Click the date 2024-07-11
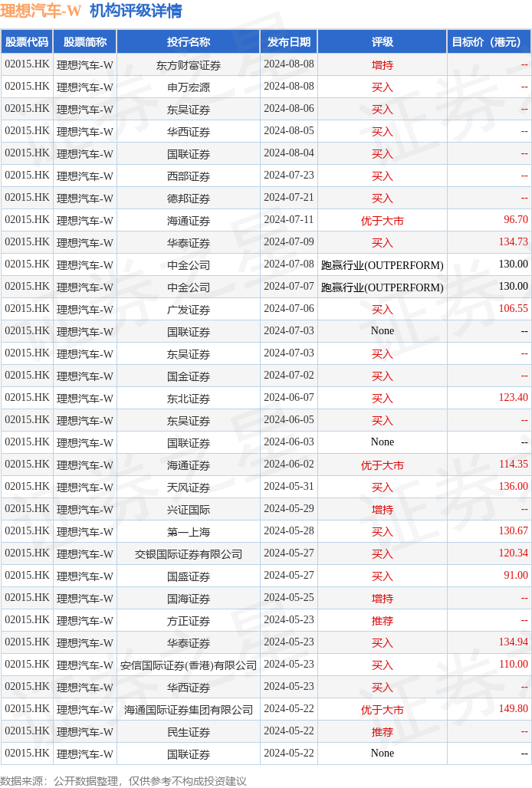Viewport: 532px width, 788px height. pyautogui.click(x=289, y=220)
